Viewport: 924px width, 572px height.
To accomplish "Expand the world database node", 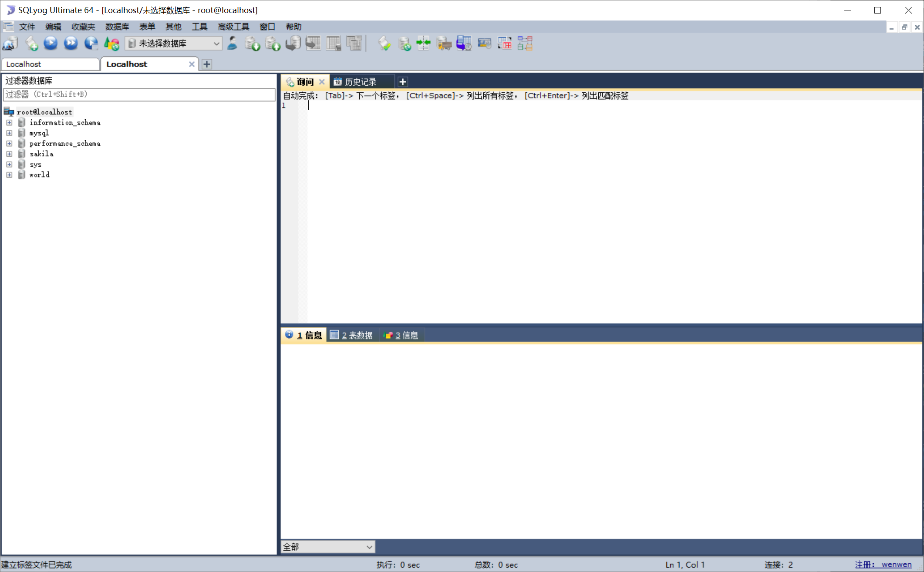I will 9,175.
